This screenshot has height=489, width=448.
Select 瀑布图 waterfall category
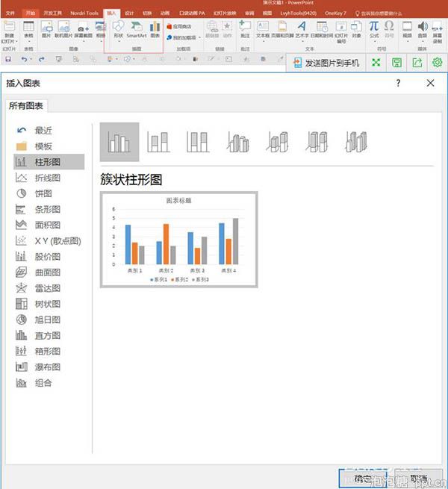(49, 367)
